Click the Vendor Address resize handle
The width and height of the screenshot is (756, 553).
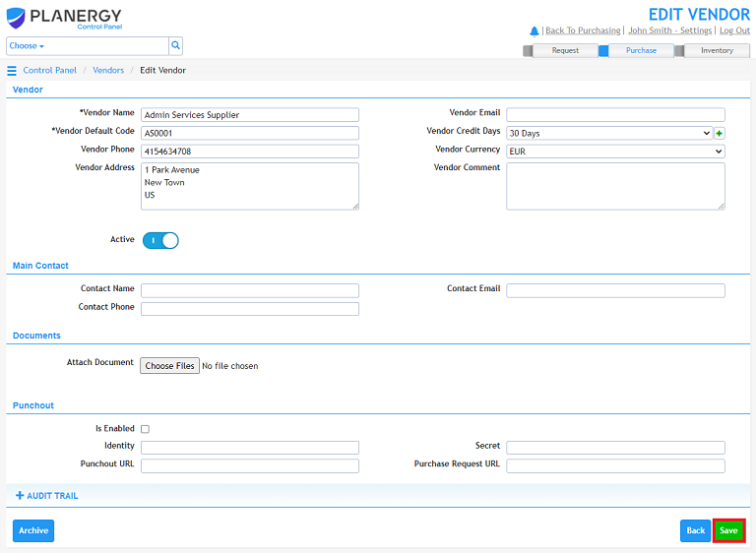coord(355,207)
